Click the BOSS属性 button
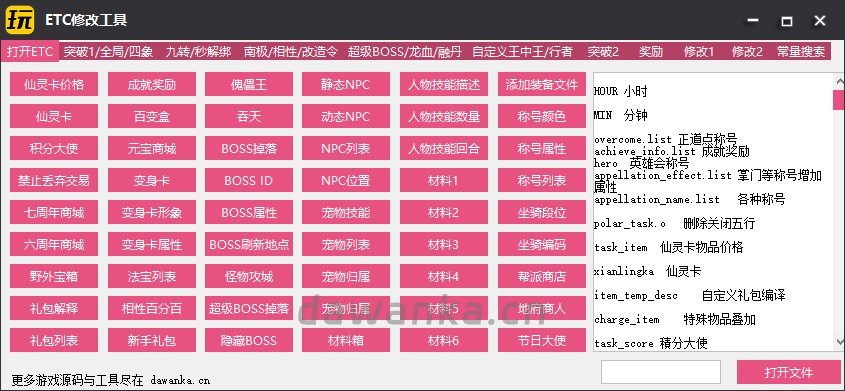 (249, 212)
